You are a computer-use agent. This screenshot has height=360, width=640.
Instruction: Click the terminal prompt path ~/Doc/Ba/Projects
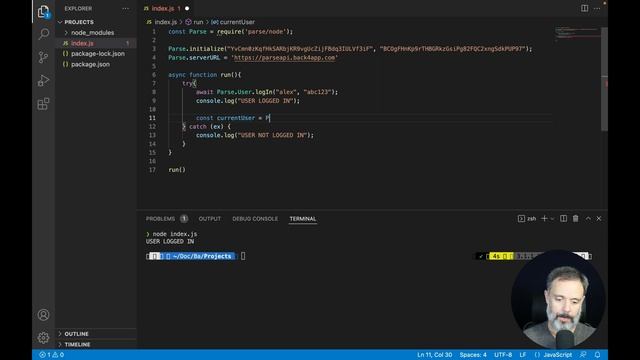[x=202, y=256]
